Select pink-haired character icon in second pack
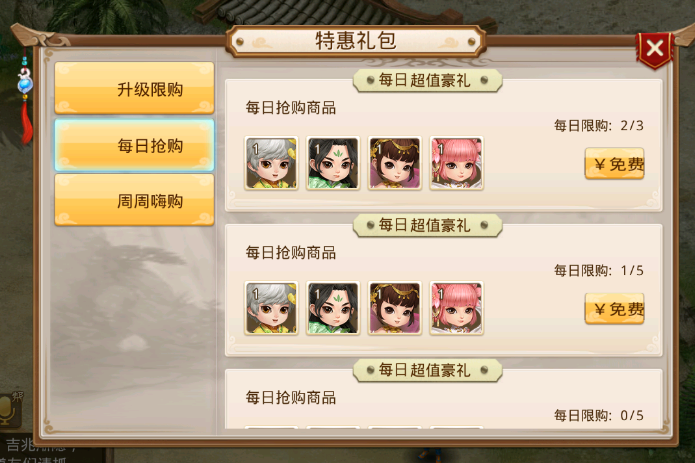 pos(456,308)
